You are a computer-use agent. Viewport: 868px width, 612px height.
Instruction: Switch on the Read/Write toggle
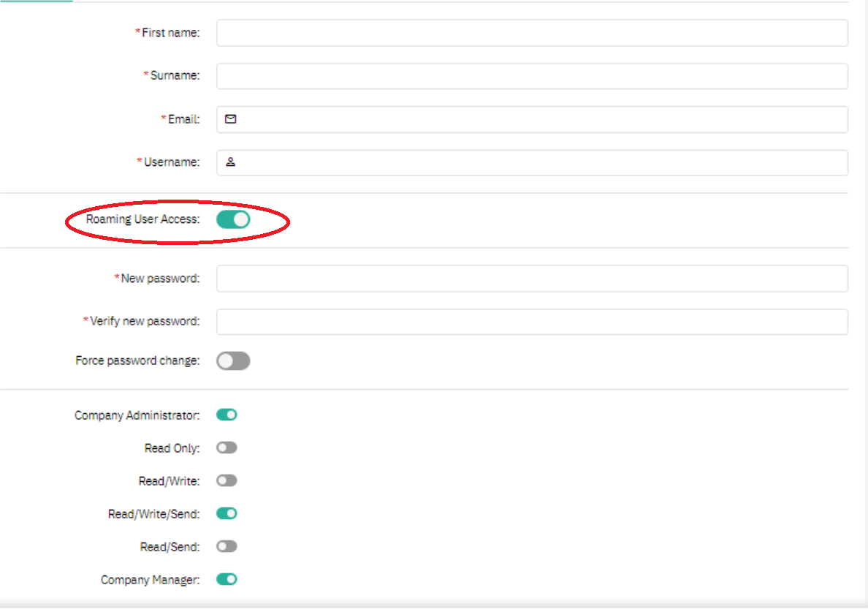227,480
